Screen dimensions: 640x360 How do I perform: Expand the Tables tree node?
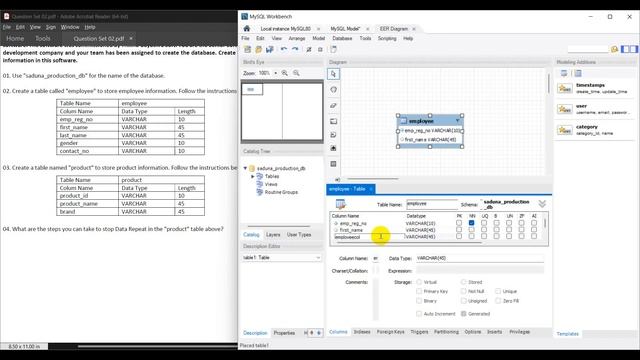[x=253, y=176]
